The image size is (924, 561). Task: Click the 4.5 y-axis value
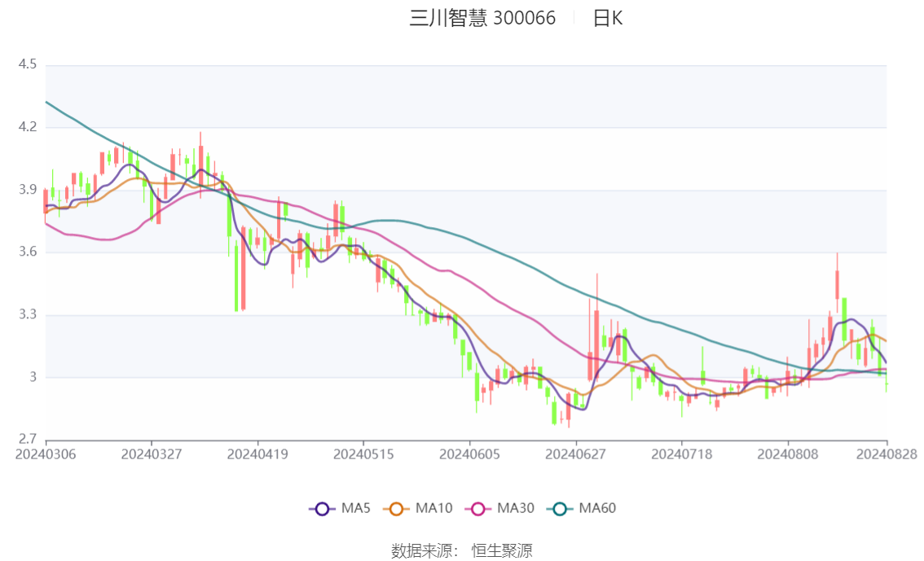coord(28,64)
